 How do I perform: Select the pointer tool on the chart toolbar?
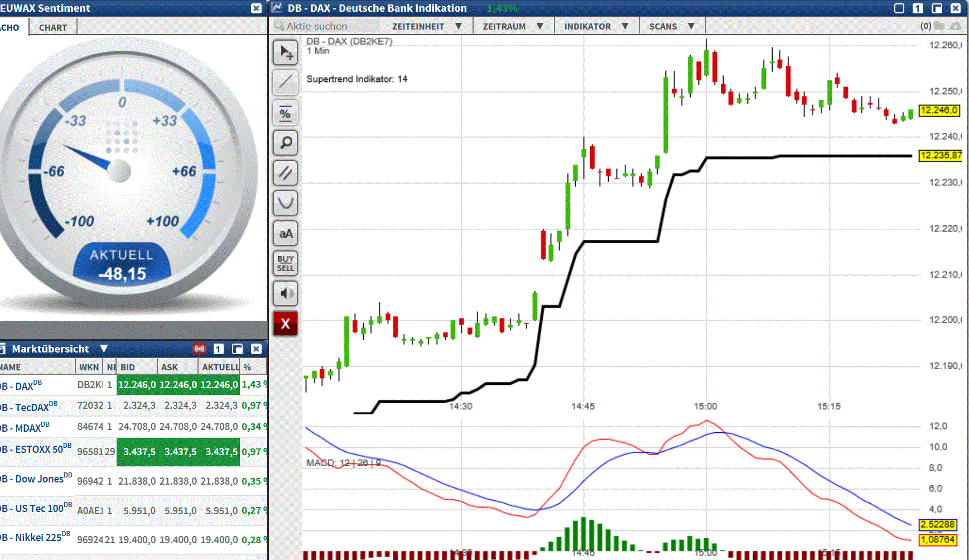[285, 52]
